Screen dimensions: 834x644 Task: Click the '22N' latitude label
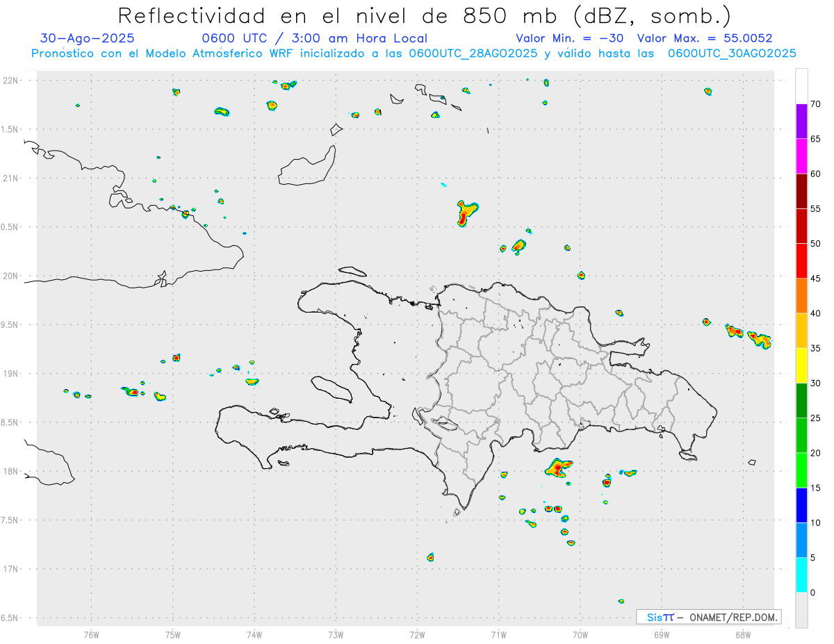[12, 81]
